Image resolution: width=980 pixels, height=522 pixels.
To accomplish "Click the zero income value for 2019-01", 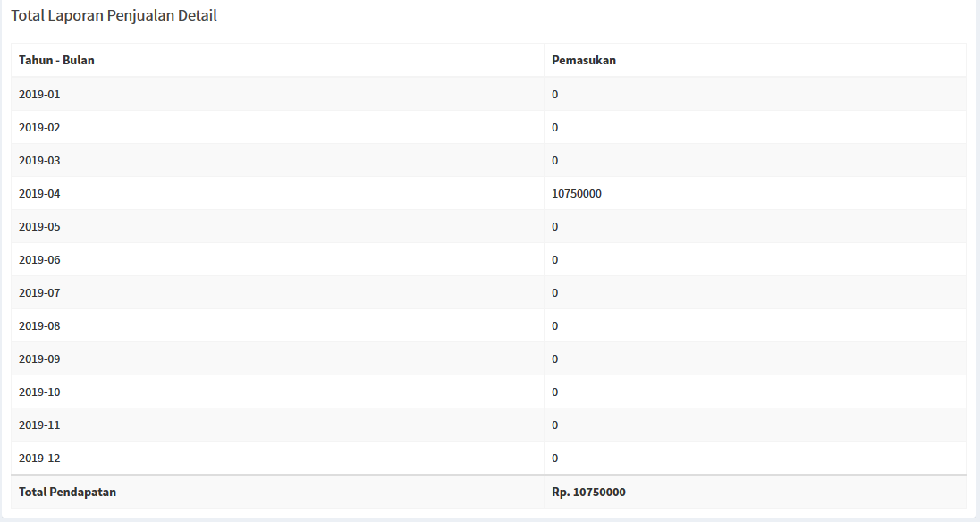I will [555, 94].
